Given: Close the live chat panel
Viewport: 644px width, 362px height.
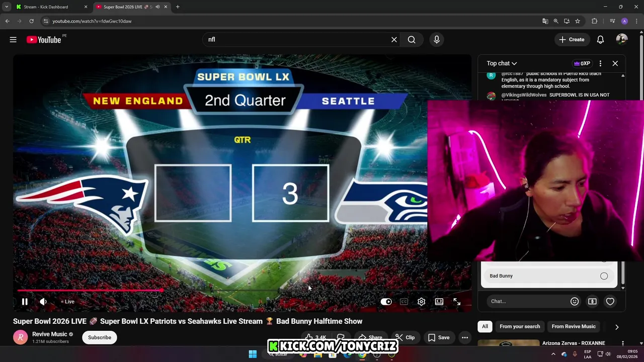Looking at the screenshot, I should tap(615, 63).
